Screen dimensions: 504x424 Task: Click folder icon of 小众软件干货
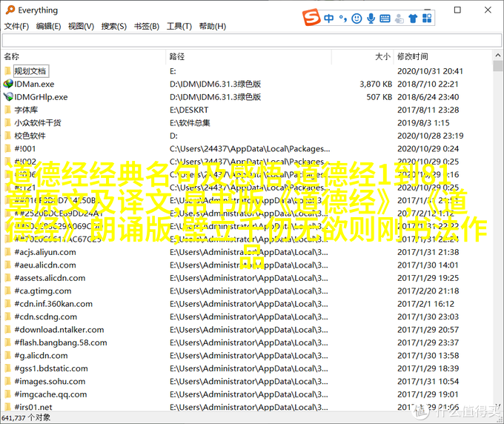(x=8, y=122)
